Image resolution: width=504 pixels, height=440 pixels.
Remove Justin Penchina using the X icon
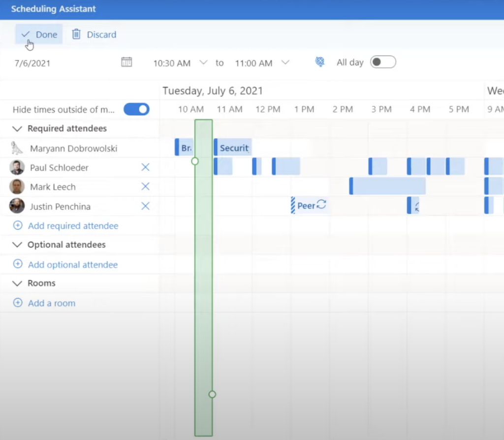tap(145, 206)
